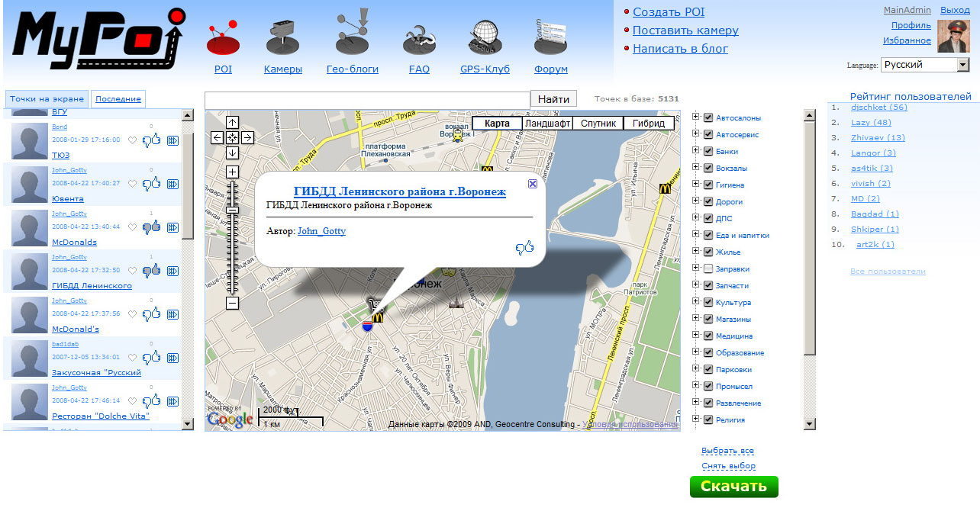
Task: Expand the Жилье category tree
Action: point(695,252)
